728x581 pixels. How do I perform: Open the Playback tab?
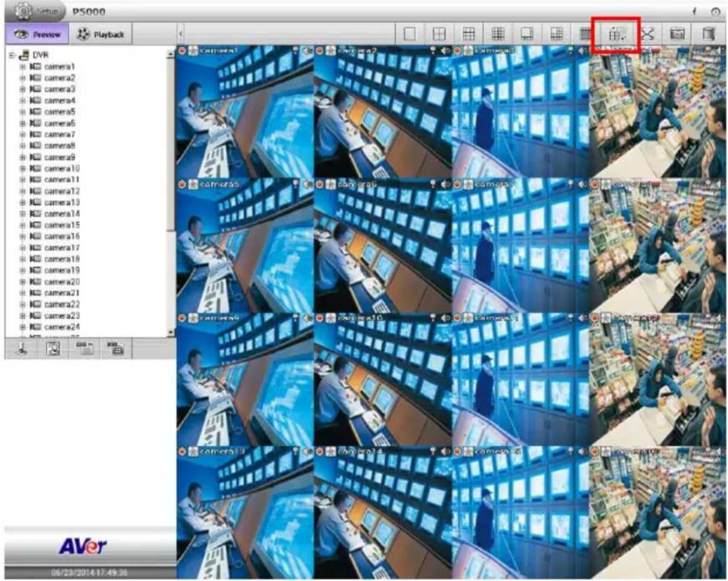pyautogui.click(x=100, y=34)
